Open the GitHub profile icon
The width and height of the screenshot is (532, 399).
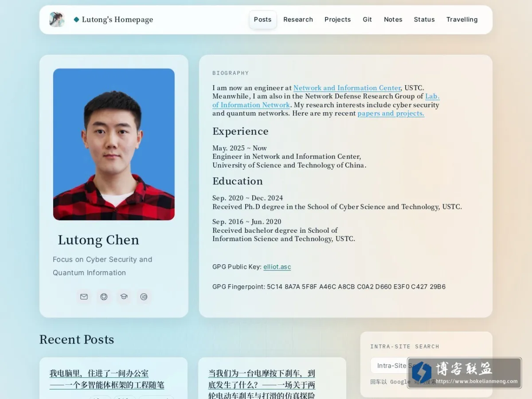click(x=104, y=297)
